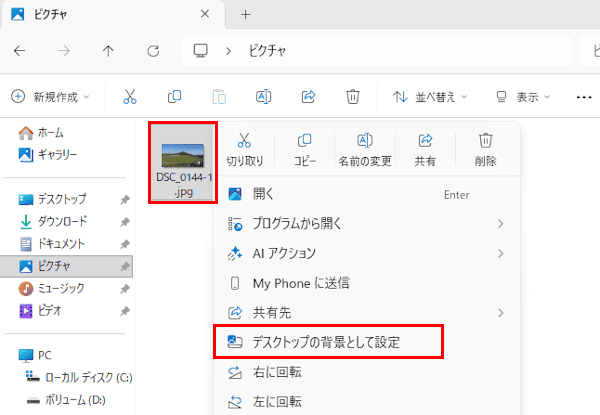The width and height of the screenshot is (600, 415).
Task: Open the 新規作成 dropdown
Action: pos(50,97)
